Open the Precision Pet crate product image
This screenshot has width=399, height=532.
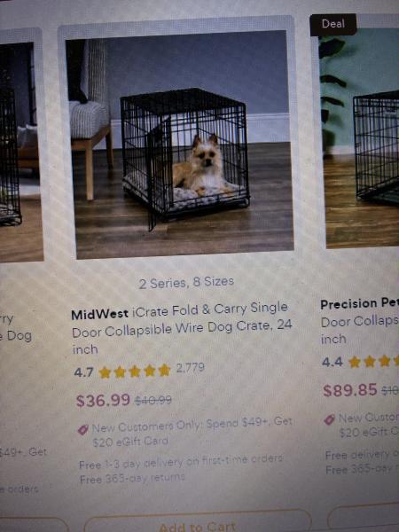[360, 137]
